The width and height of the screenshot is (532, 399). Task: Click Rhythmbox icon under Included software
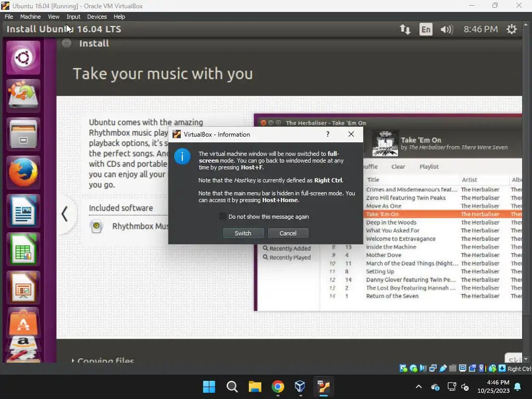[x=96, y=226]
